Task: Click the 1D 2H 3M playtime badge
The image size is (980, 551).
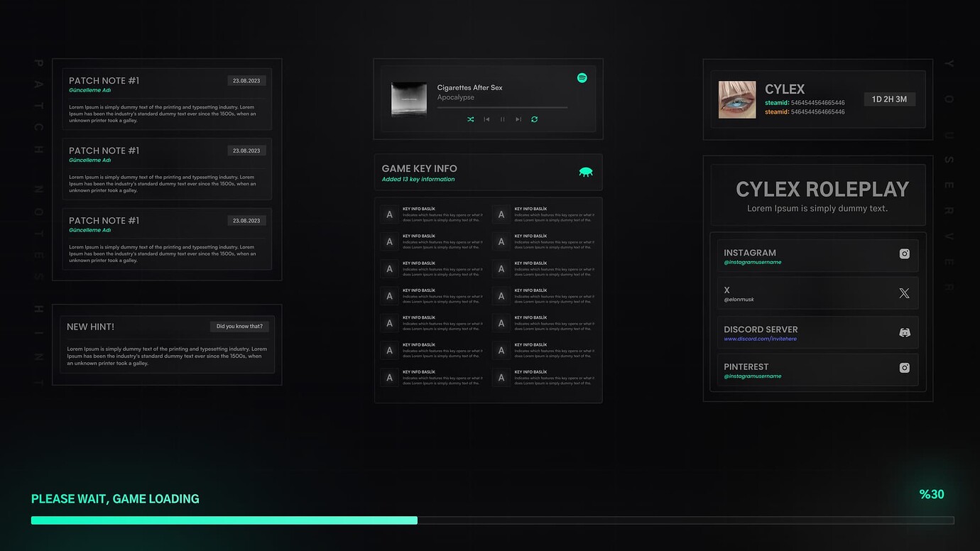Action: 889,99
